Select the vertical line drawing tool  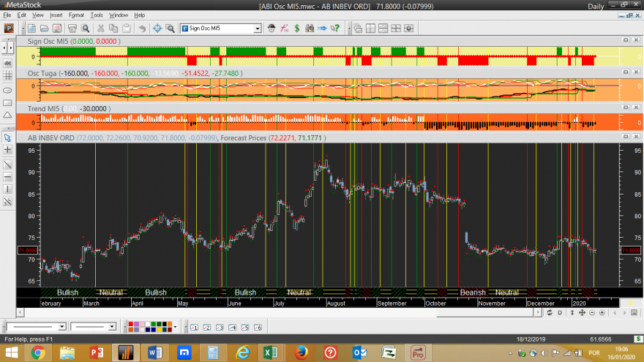coord(7,189)
